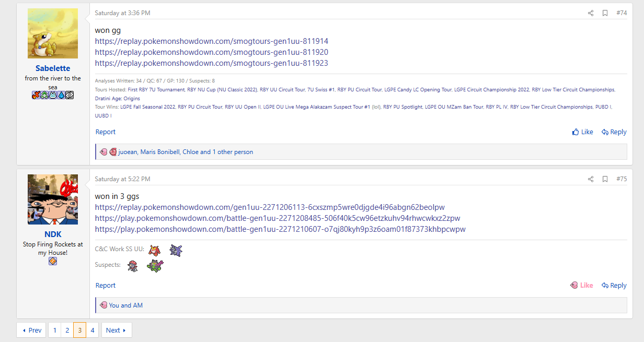Remove your Like from NDK's post #75
This screenshot has width=644, height=342.
582,286
